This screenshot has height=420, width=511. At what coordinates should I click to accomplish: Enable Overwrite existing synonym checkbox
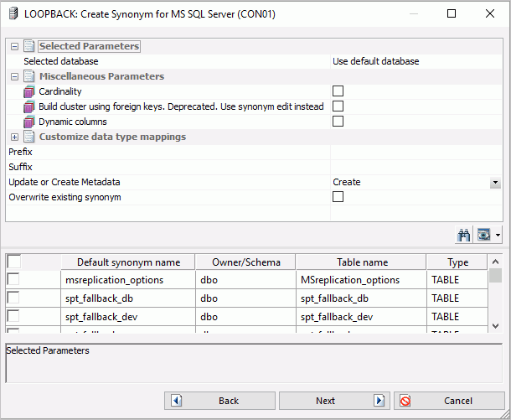point(338,197)
